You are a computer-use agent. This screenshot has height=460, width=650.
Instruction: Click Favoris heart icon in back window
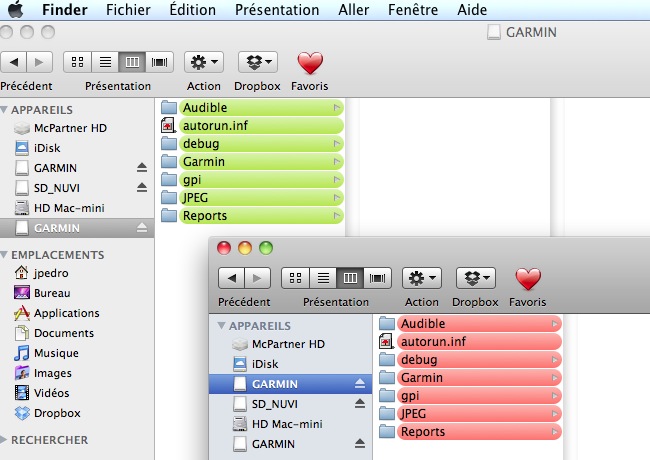[x=310, y=63]
